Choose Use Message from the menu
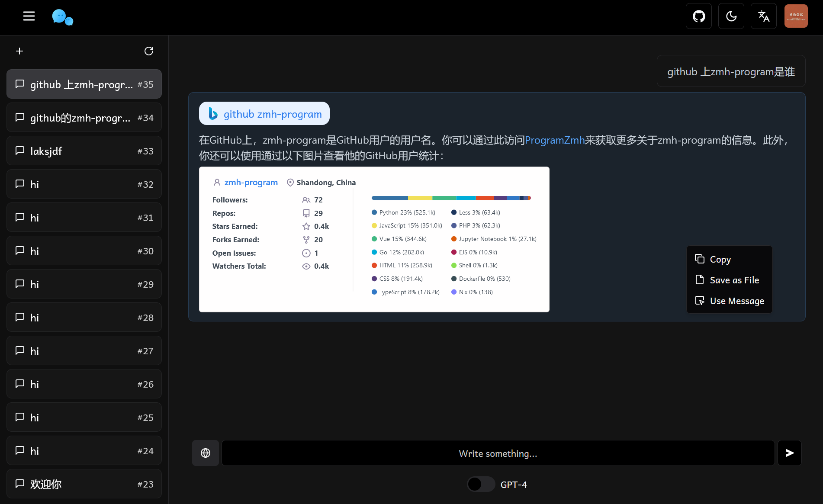The width and height of the screenshot is (823, 504). (x=730, y=301)
